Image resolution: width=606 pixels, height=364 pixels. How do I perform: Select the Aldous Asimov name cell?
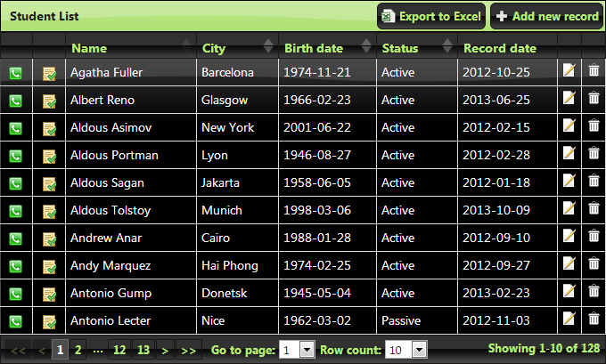[x=131, y=127]
